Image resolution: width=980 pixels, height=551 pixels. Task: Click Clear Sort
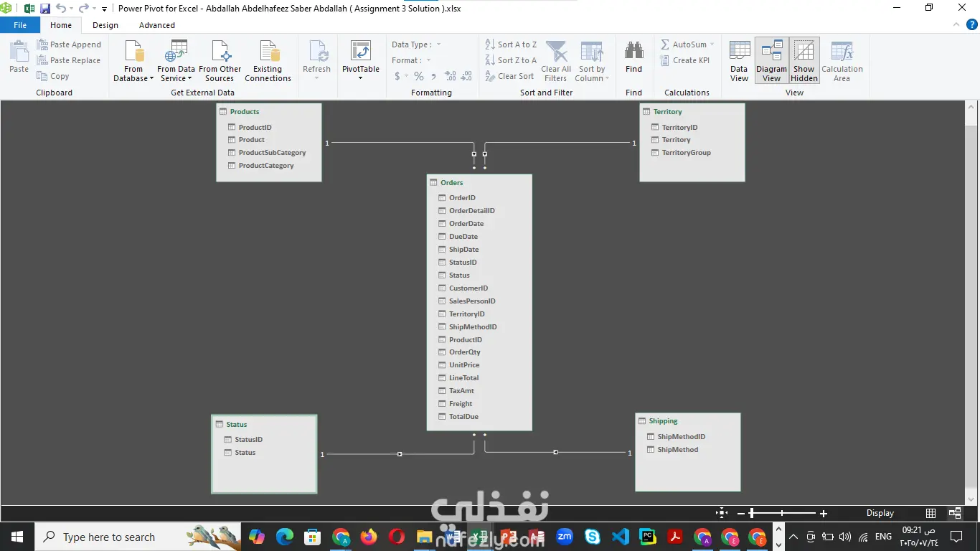pos(509,76)
